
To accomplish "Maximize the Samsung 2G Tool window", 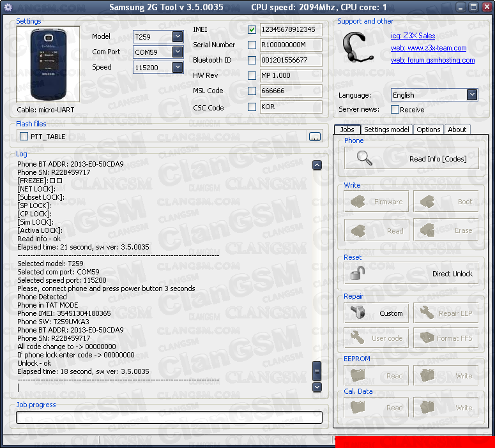I will click(473, 7).
